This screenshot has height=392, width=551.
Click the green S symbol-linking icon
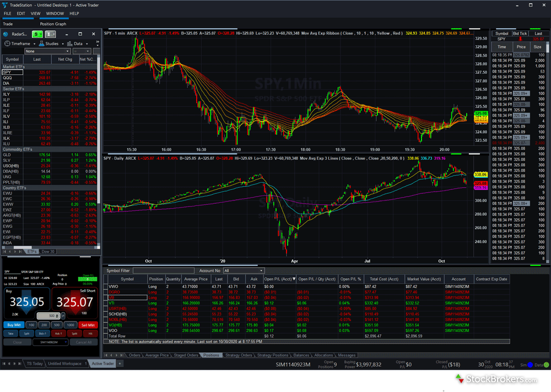36,34
